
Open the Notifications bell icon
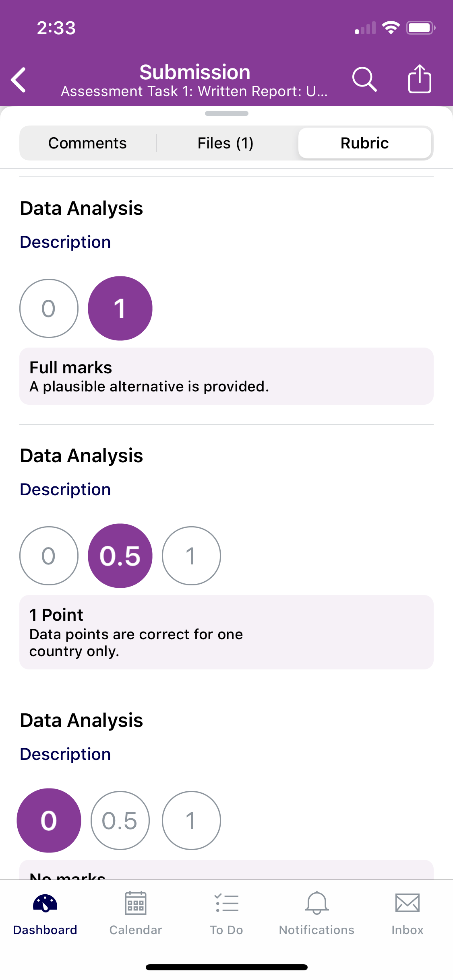coord(317,903)
